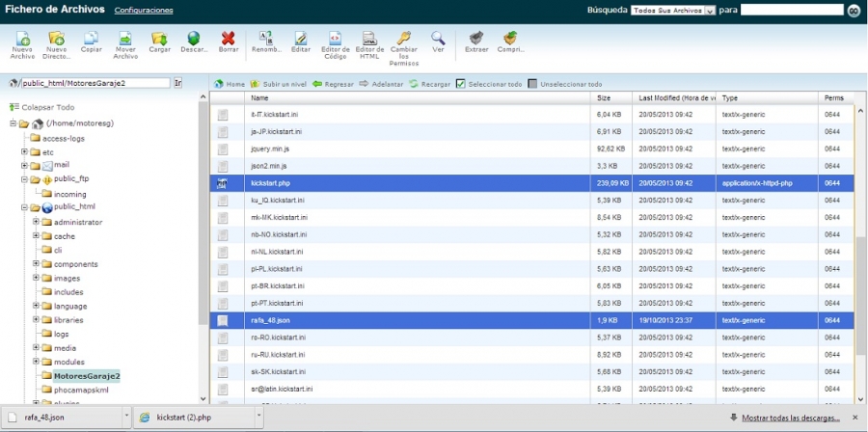This screenshot has height=432, width=868.
Task: Compress files with the Comprimir icon
Action: tap(510, 42)
